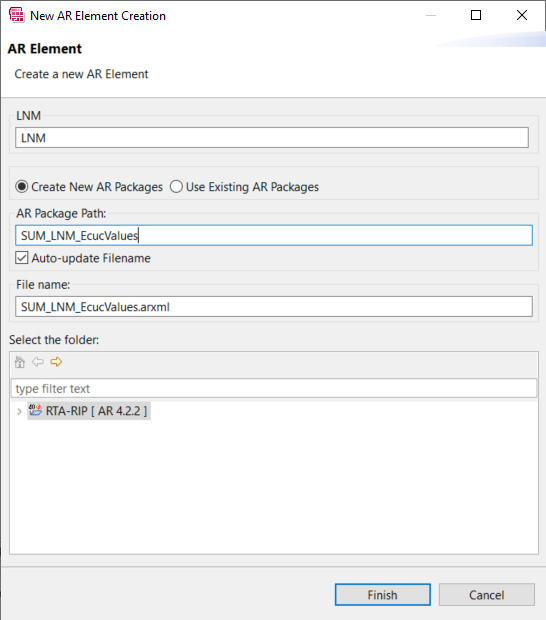Focus the type filter text box
This screenshot has width=546, height=620.
pyautogui.click(x=274, y=388)
